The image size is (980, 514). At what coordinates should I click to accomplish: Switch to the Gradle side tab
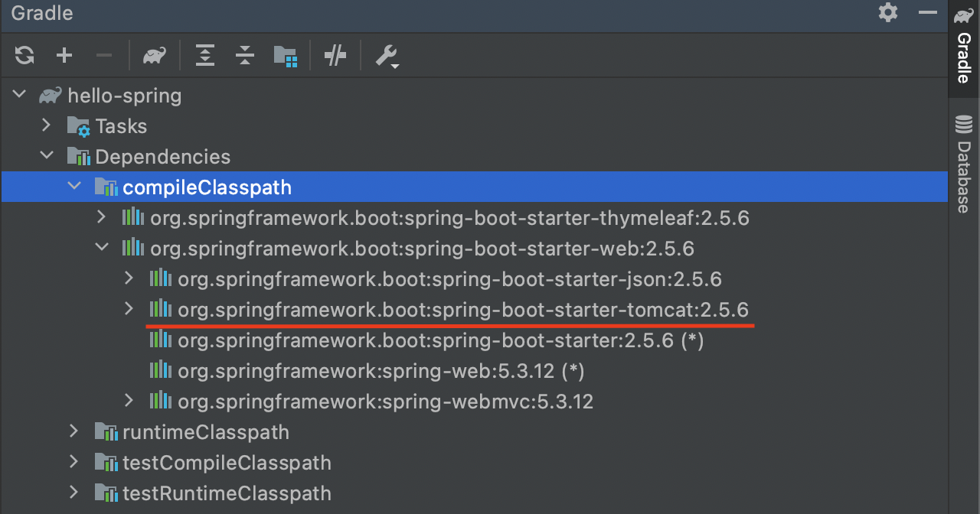pos(964,49)
